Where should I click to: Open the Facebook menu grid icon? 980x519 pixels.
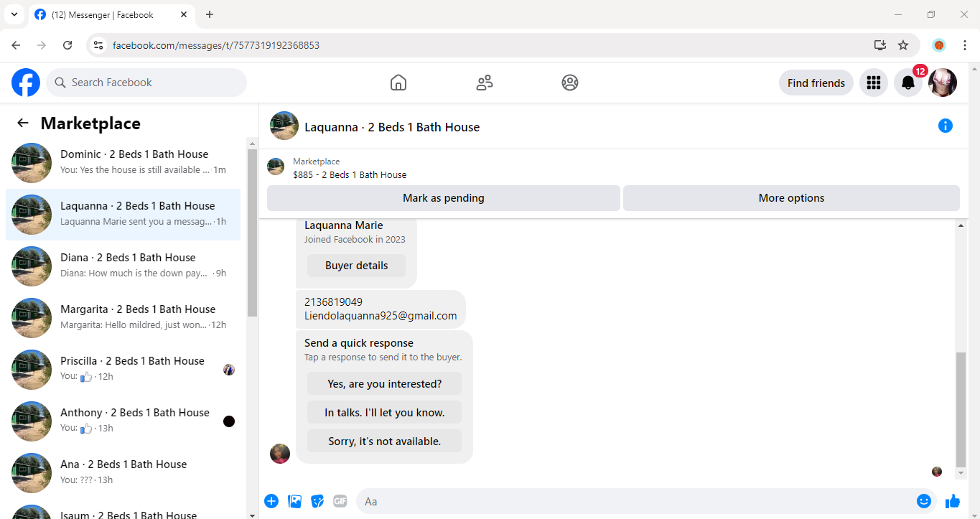pyautogui.click(x=874, y=83)
